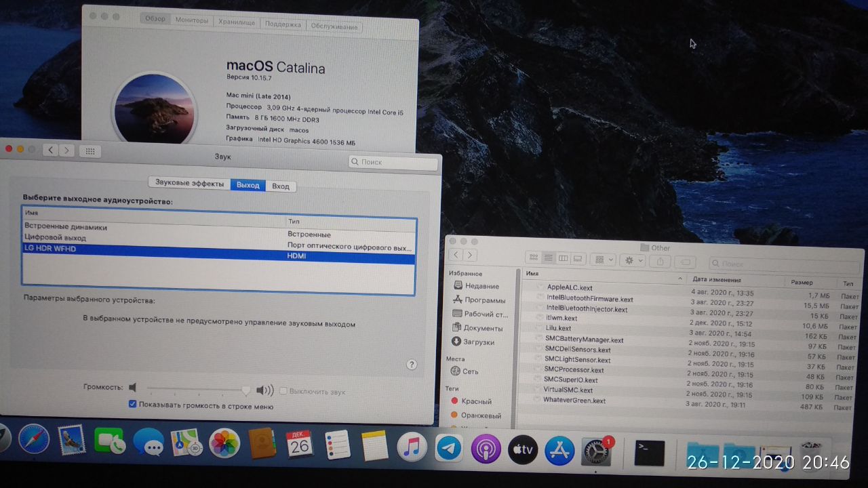868x488 pixels.
Task: Toggle show volume in menu bar checkbox
Action: pyautogui.click(x=132, y=404)
